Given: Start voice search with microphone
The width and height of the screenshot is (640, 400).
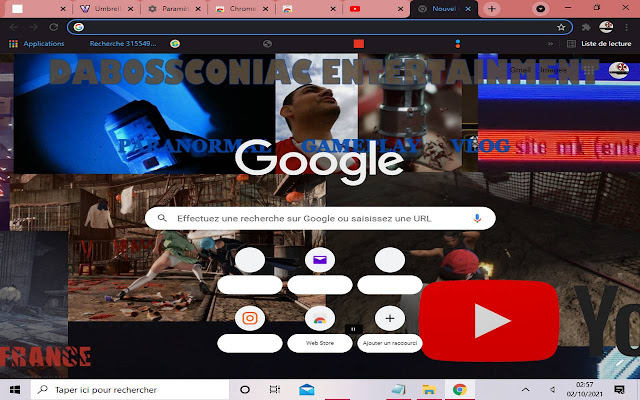Looking at the screenshot, I should click(477, 218).
